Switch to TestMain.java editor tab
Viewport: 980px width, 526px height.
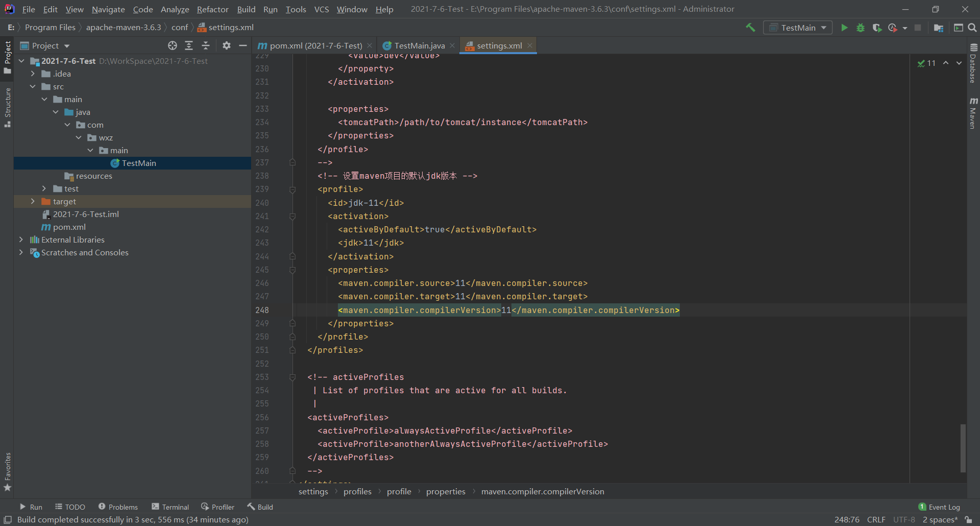click(x=419, y=45)
